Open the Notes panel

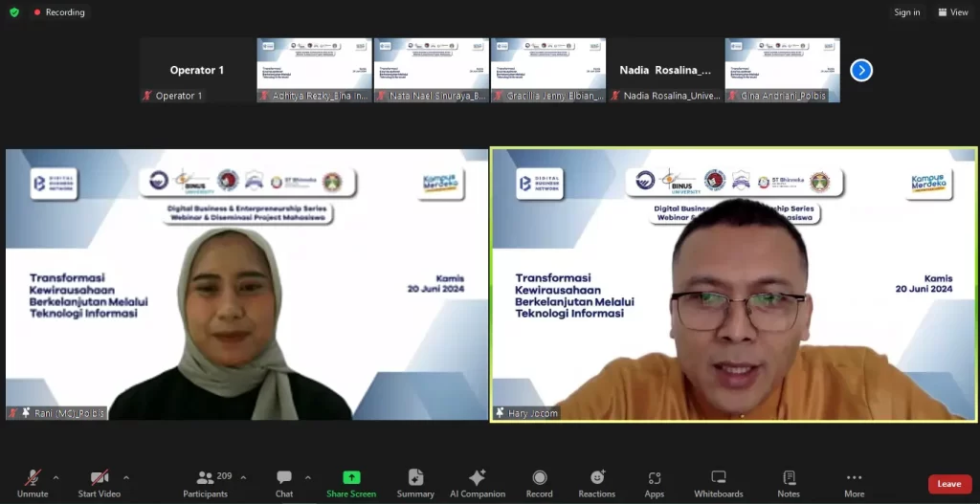click(x=789, y=482)
